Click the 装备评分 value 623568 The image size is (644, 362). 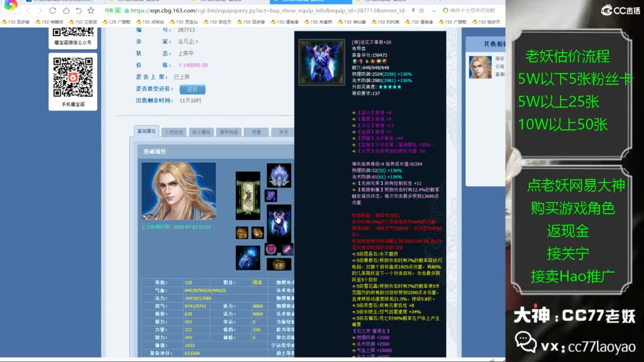[192, 353]
